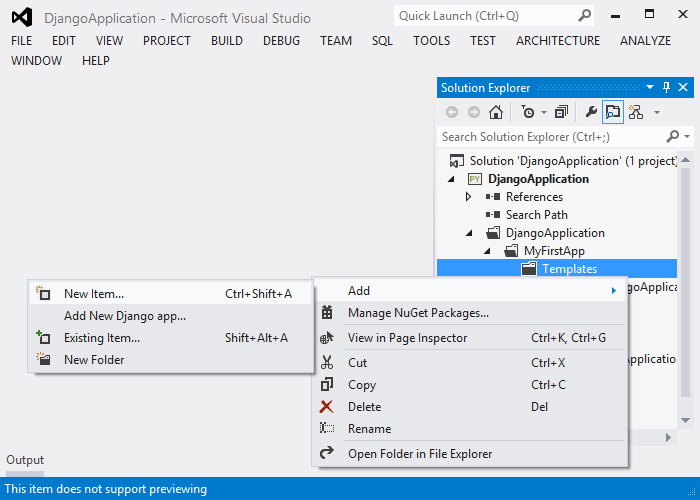Click the Collapse All icon
Image resolution: width=700 pixels, height=500 pixels.
tap(562, 112)
